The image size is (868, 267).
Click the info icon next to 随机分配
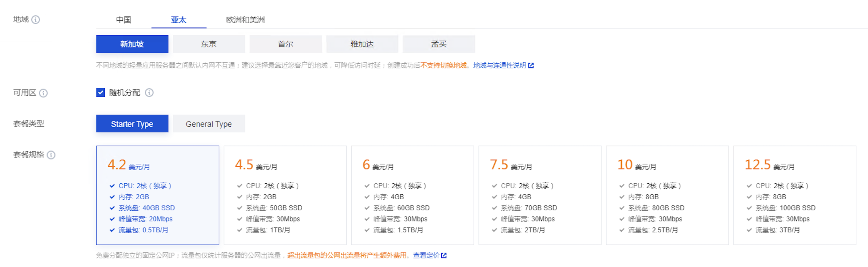[149, 93]
